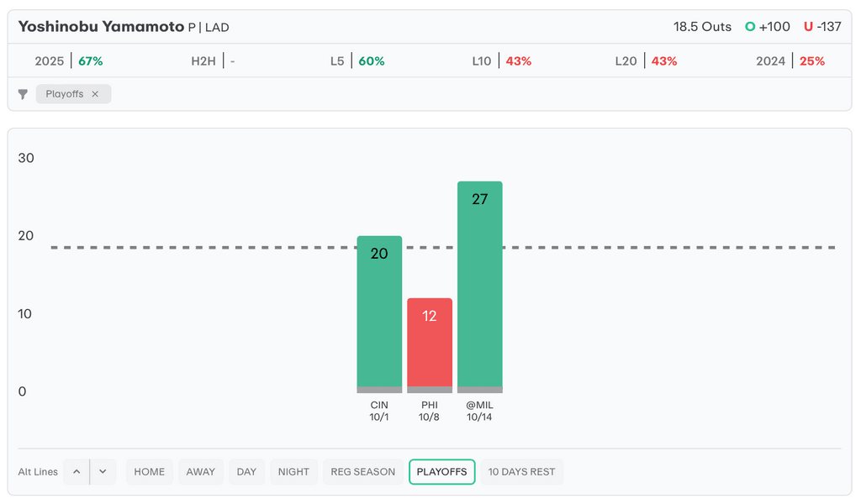
Task: Enable the NIGHT games filter
Action: (293, 472)
